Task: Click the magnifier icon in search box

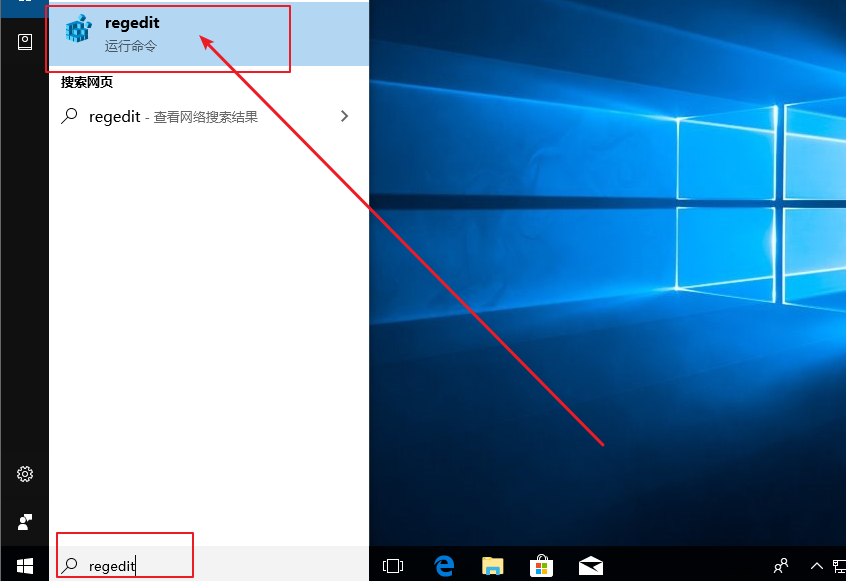Action: (70, 565)
